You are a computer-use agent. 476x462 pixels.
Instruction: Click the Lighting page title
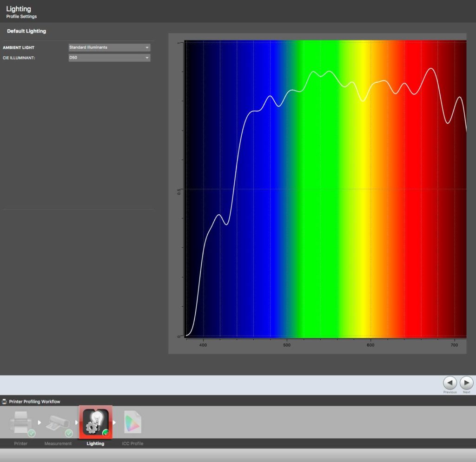[x=19, y=9]
